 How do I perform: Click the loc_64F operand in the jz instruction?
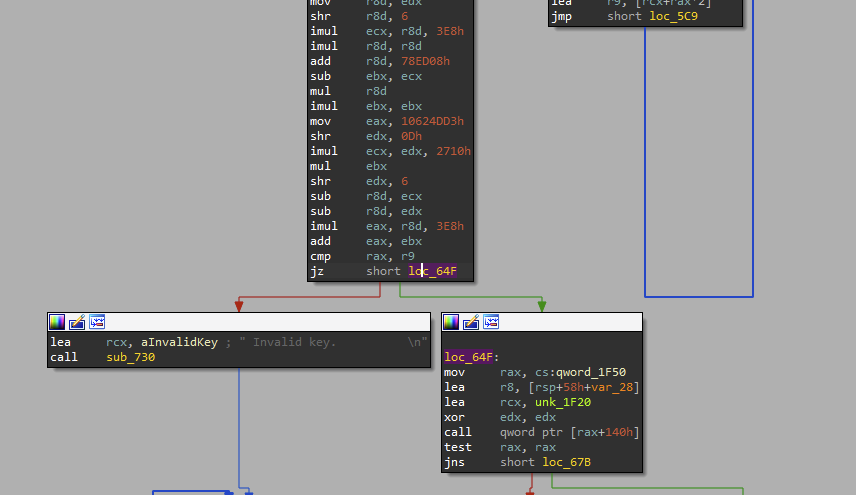[x=432, y=271]
